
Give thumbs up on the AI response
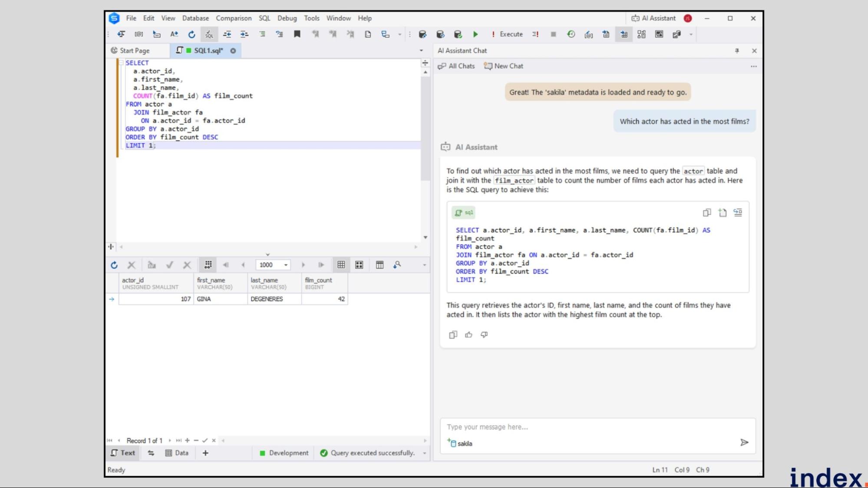tap(469, 334)
